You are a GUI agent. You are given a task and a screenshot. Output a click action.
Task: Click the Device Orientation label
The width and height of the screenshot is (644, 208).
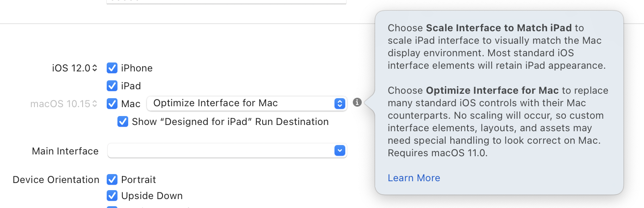56,179
